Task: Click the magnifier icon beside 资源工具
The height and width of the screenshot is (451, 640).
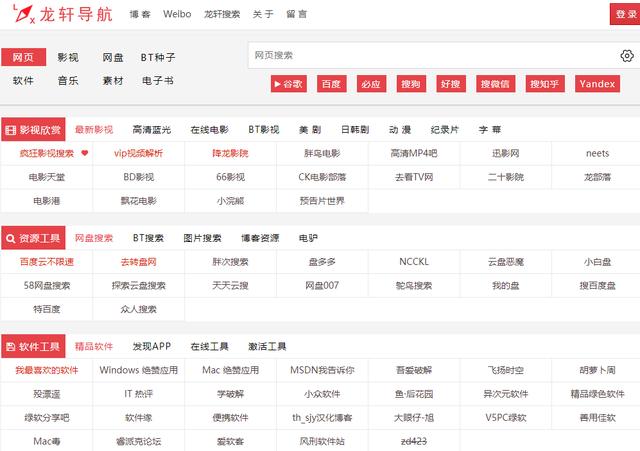Action: tap(11, 238)
